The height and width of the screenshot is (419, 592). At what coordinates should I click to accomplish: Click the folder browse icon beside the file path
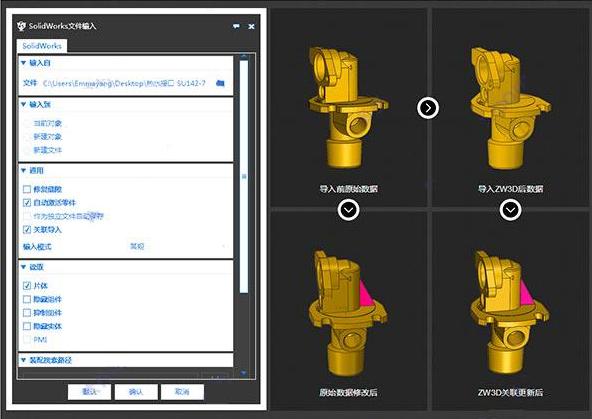220,83
